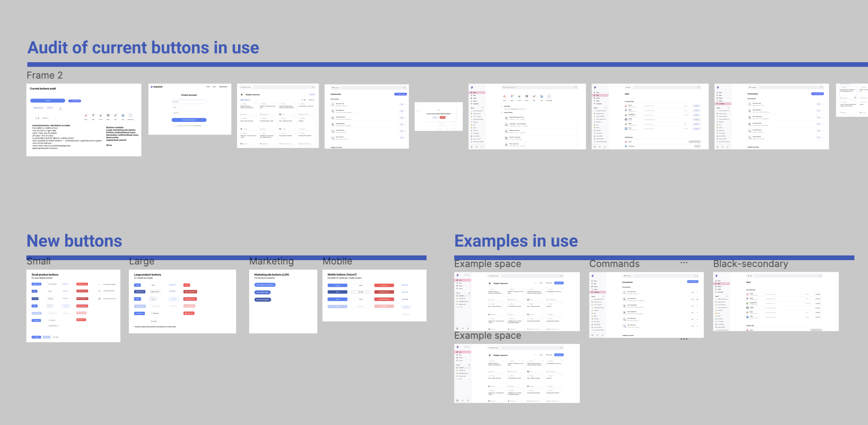The width and height of the screenshot is (868, 425).
Task: Open the ellipsis menu beside Commands heading
Action: 684,262
